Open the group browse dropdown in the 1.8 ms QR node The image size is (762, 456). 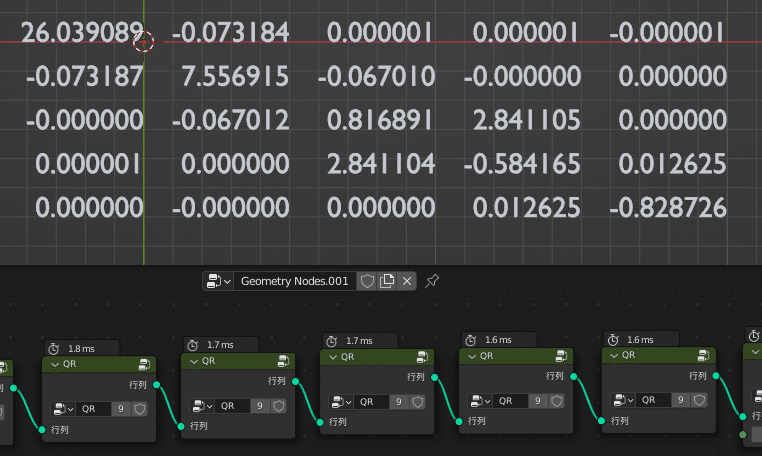pos(63,409)
